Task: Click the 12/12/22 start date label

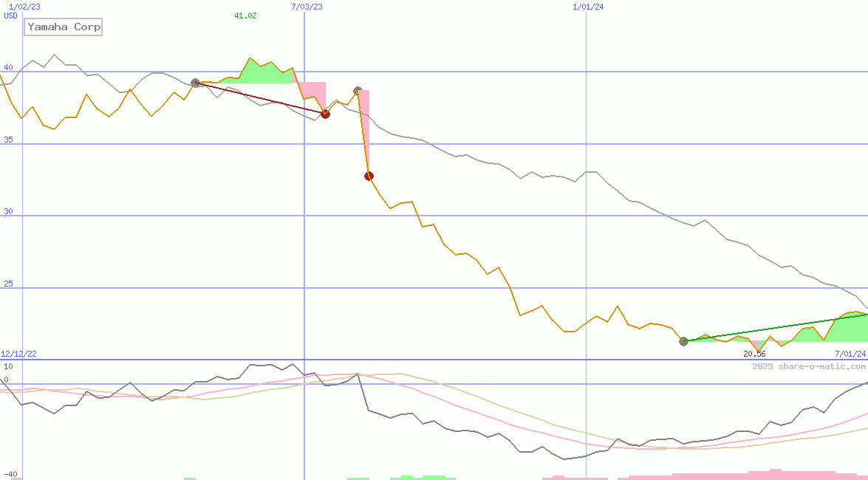Action: coord(18,354)
